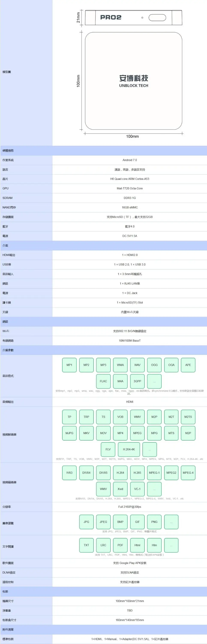Click the FLAC format tile

103,381
